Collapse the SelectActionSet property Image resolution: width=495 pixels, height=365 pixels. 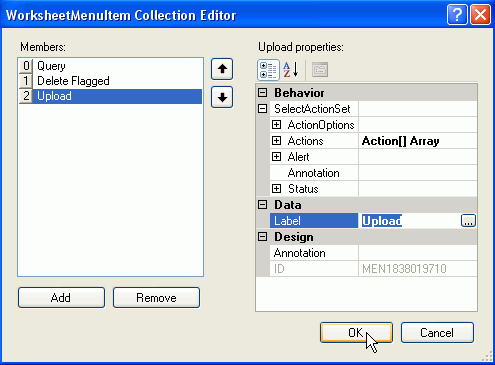(263, 109)
